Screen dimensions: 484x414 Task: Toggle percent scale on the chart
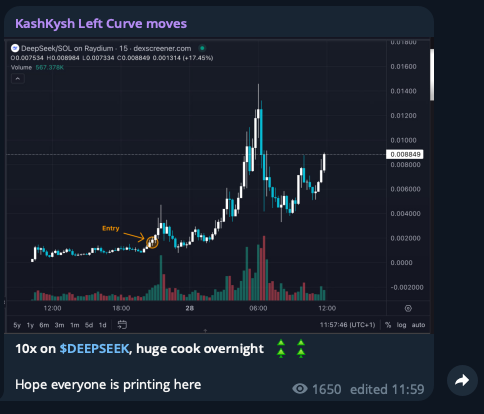(x=388, y=325)
